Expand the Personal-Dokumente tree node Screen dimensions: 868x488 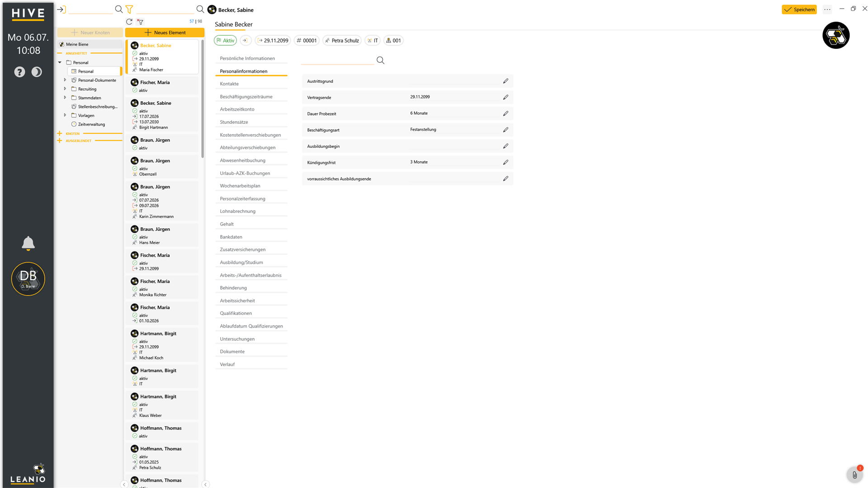(x=65, y=80)
